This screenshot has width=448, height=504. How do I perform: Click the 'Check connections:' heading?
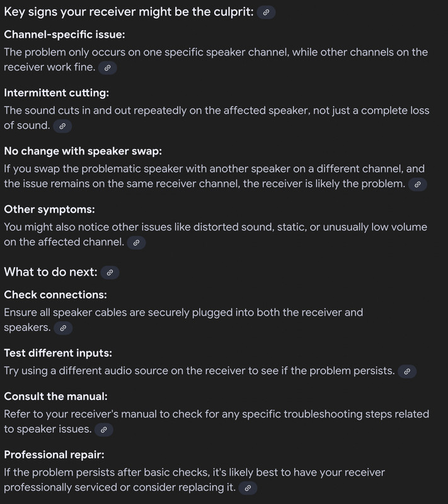point(55,295)
